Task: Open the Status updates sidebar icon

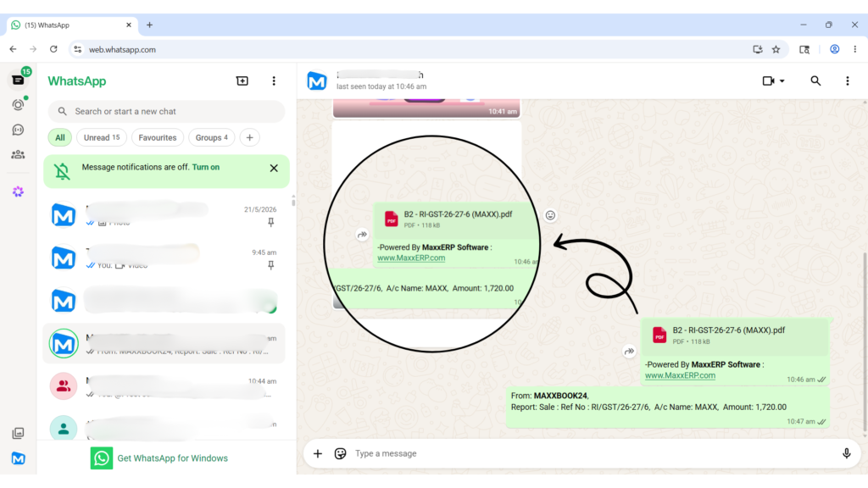Action: tap(19, 104)
